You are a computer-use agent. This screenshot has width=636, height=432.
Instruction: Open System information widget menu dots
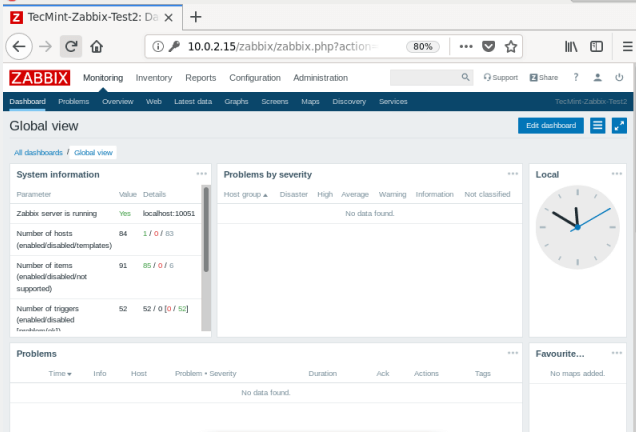point(202,174)
